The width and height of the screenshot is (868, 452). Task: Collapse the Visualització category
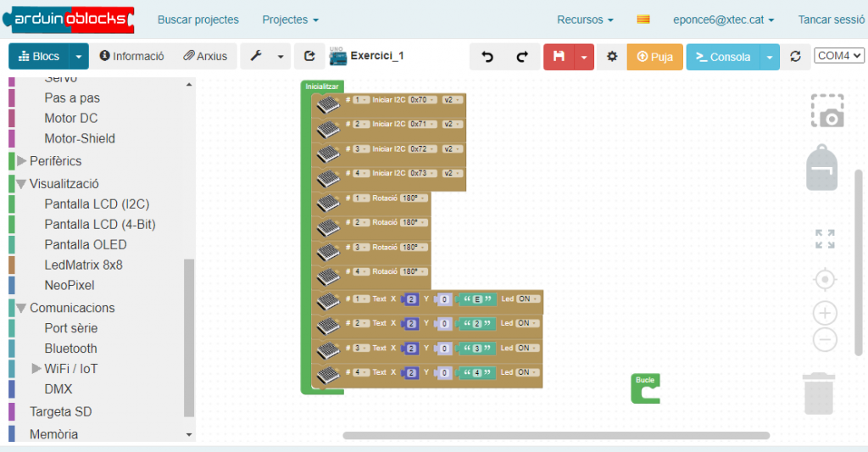22,183
